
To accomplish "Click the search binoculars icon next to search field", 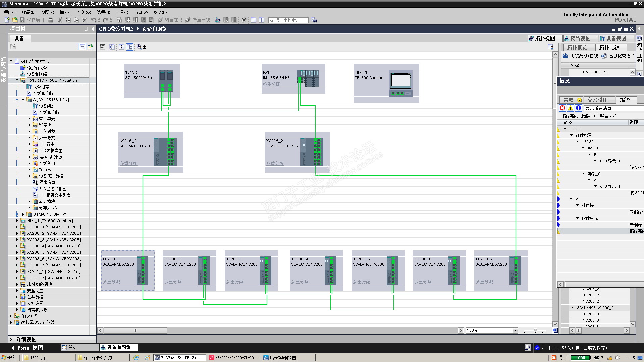I will (314, 20).
